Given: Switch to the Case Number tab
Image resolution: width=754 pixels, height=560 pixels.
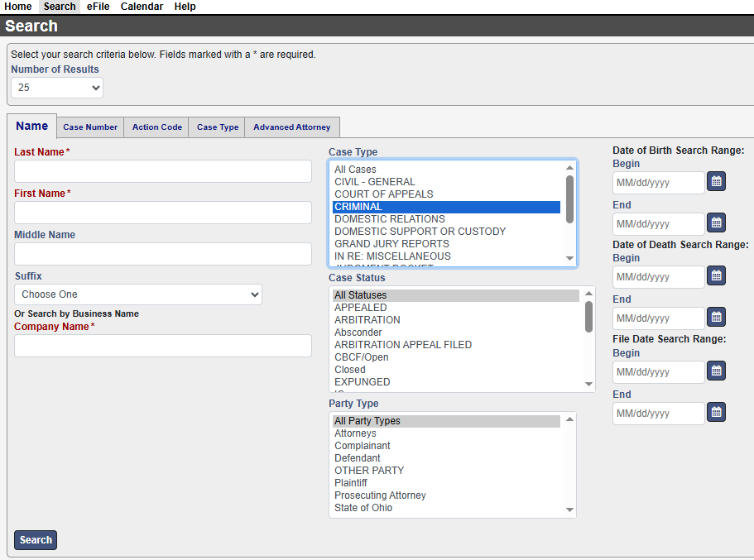Looking at the screenshot, I should 90,127.
